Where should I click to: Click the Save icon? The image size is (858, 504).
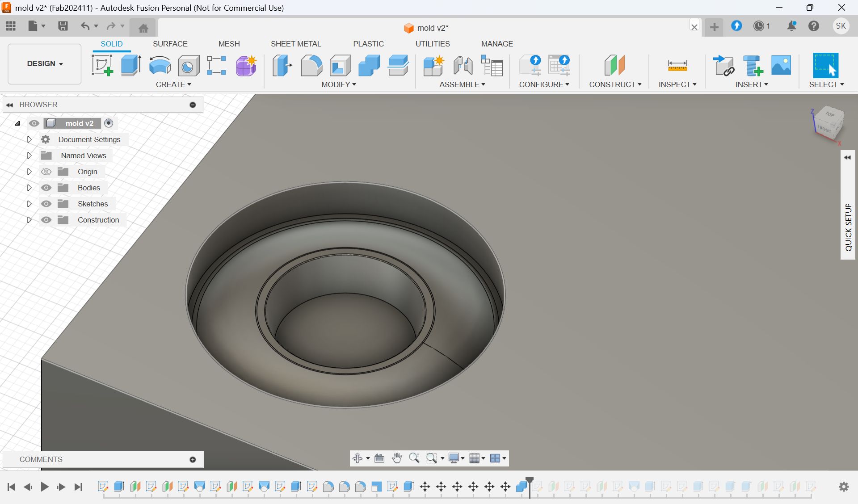(x=63, y=26)
